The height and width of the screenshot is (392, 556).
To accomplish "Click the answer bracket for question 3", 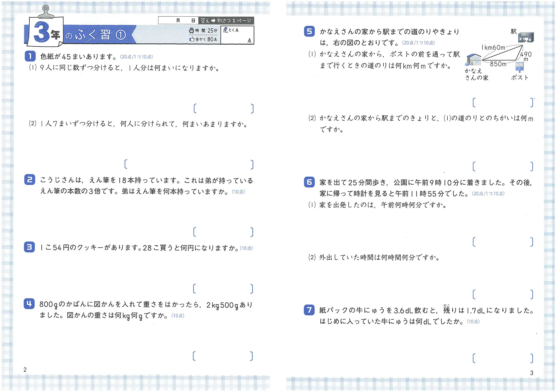I will [223, 289].
